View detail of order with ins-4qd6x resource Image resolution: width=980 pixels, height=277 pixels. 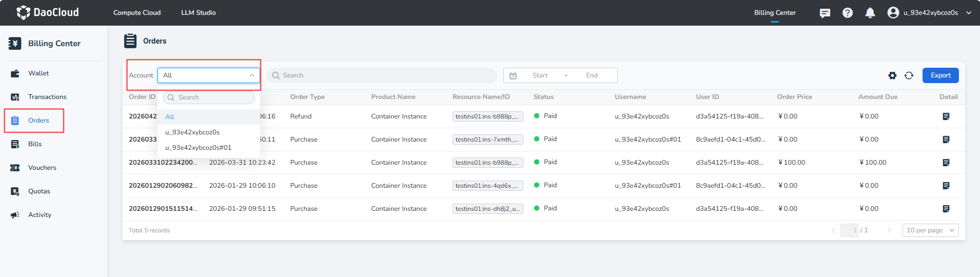[x=946, y=186]
